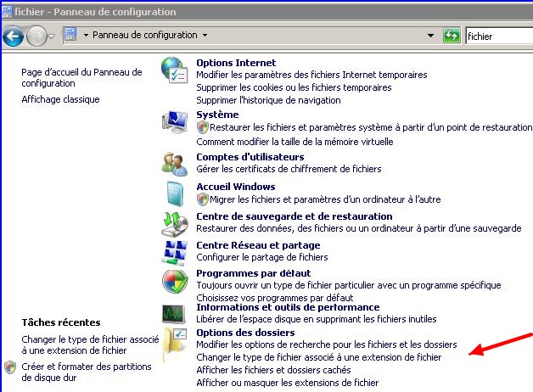Click the Comptes d'utilisateurs people icon
533x392 pixels.
click(x=175, y=164)
